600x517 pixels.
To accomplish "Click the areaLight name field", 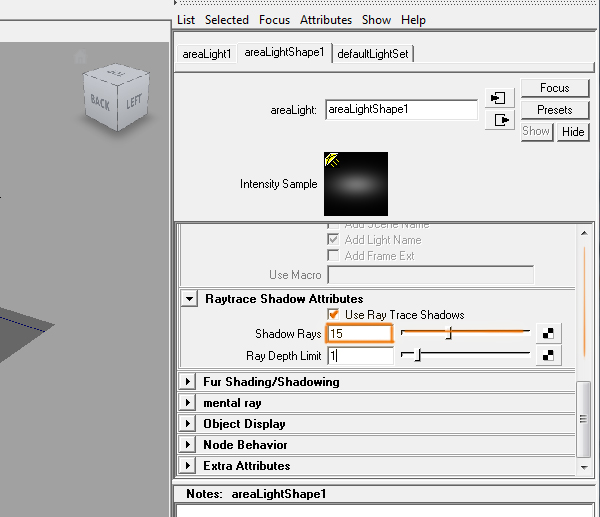I will pyautogui.click(x=401, y=109).
